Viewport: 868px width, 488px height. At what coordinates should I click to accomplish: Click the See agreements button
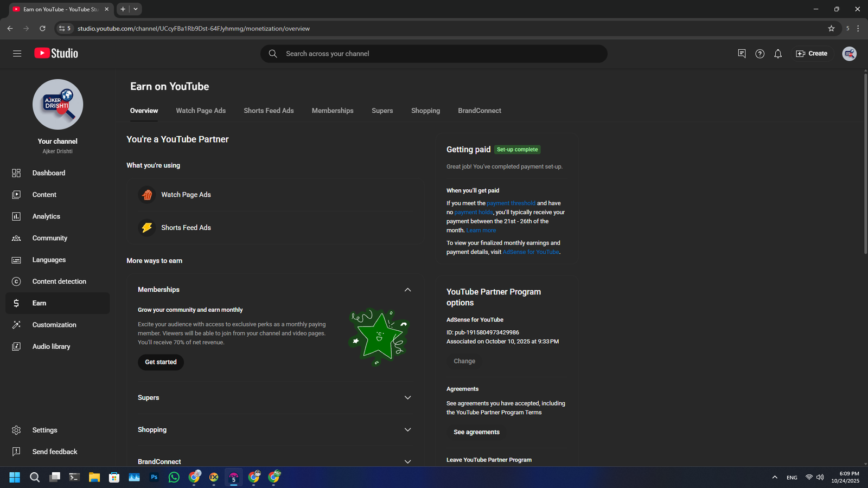[476, 432]
